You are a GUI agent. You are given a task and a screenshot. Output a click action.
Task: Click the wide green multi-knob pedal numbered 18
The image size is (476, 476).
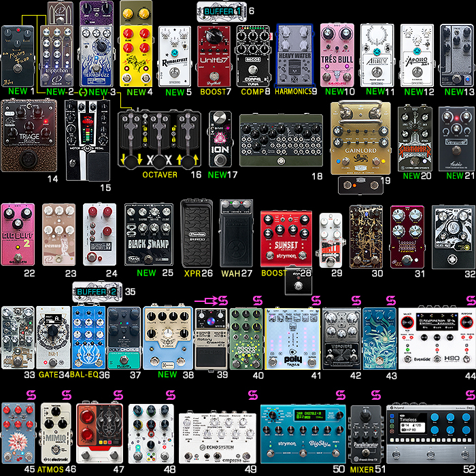pos(281,141)
